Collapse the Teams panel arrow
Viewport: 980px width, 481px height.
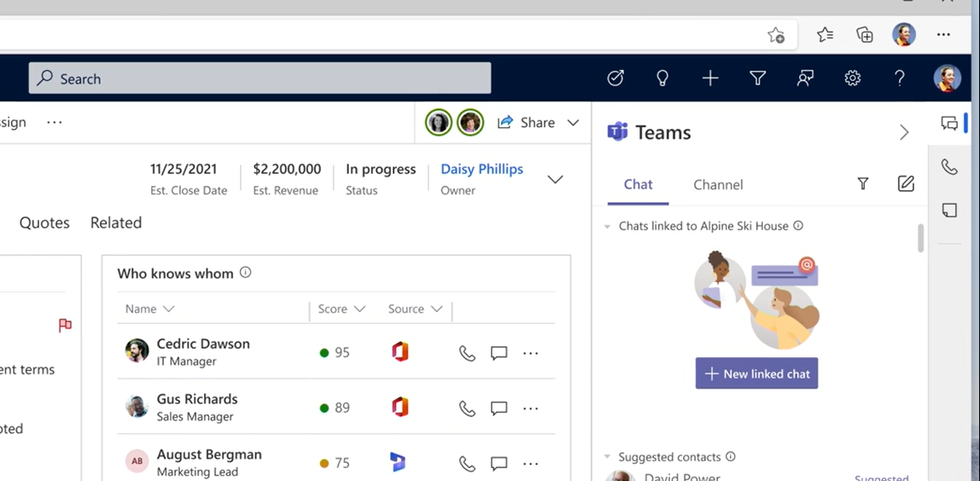point(904,132)
